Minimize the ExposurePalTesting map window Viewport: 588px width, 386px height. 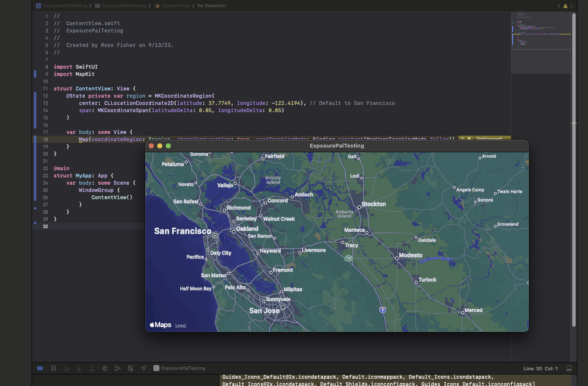coord(160,146)
